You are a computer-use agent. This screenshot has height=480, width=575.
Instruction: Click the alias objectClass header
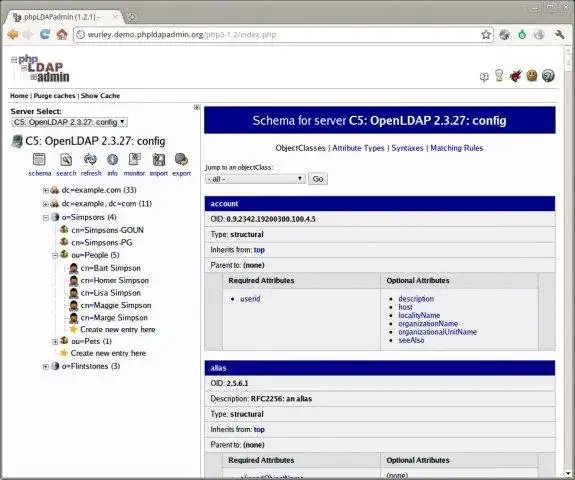(380, 368)
